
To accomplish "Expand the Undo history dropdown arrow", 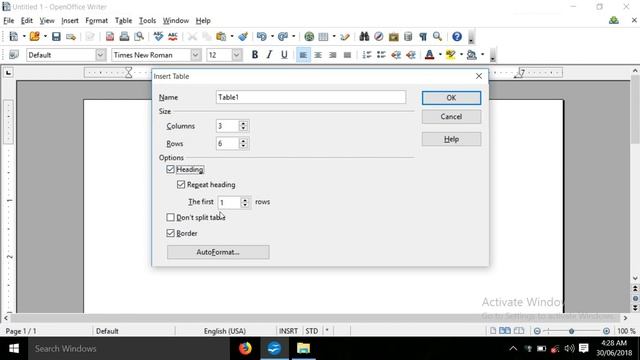I will click(x=272, y=37).
